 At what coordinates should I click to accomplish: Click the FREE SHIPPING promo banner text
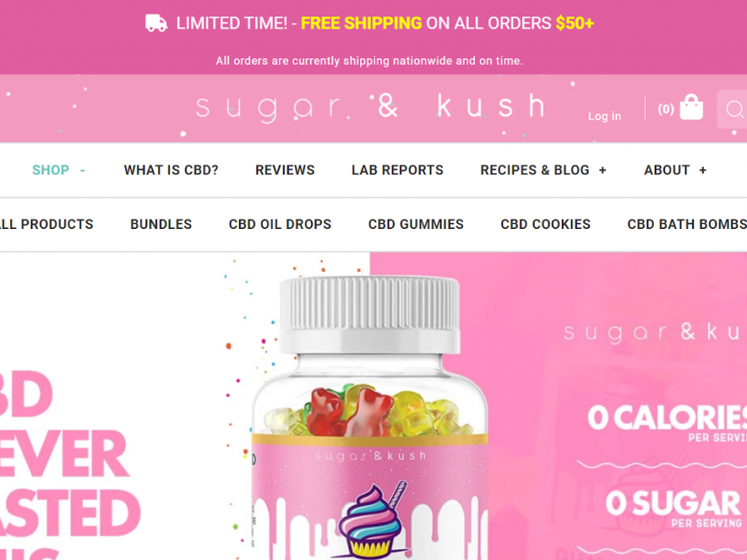tap(361, 23)
